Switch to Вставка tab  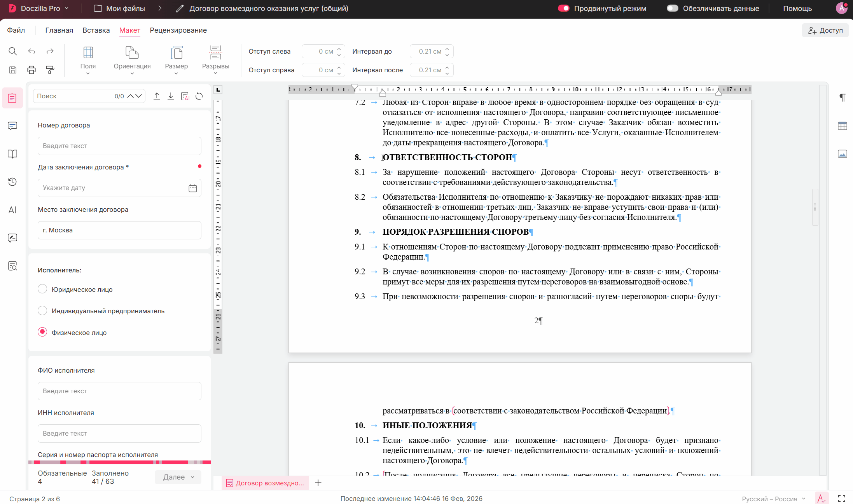pyautogui.click(x=96, y=30)
